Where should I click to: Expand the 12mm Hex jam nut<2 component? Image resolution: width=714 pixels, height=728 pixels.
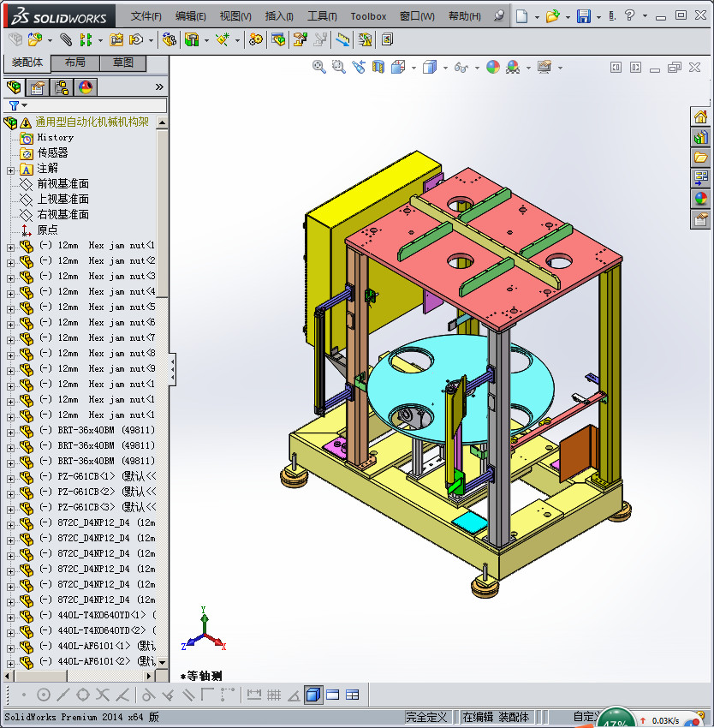pyautogui.click(x=10, y=263)
